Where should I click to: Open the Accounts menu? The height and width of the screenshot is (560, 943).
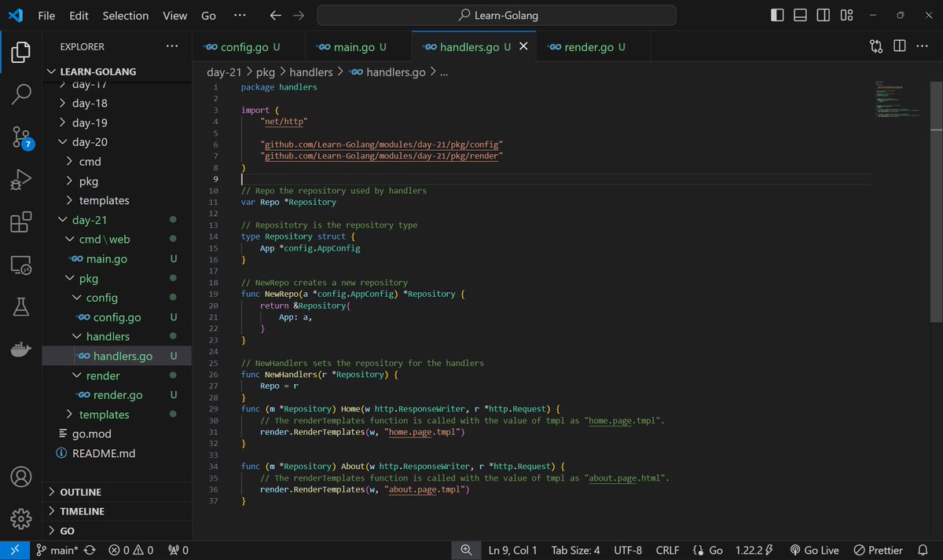21,477
